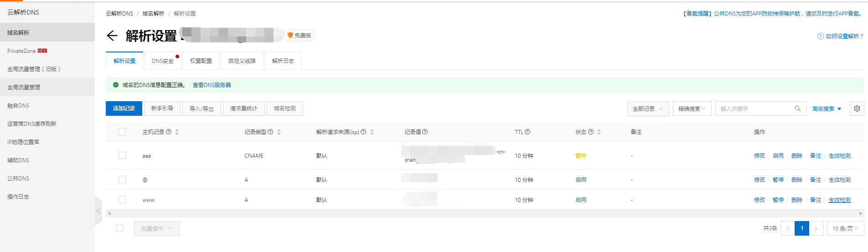Viewport: 868px width, 252px height.
Task: Open the 查看DNS服务器 link
Action: pos(212,85)
